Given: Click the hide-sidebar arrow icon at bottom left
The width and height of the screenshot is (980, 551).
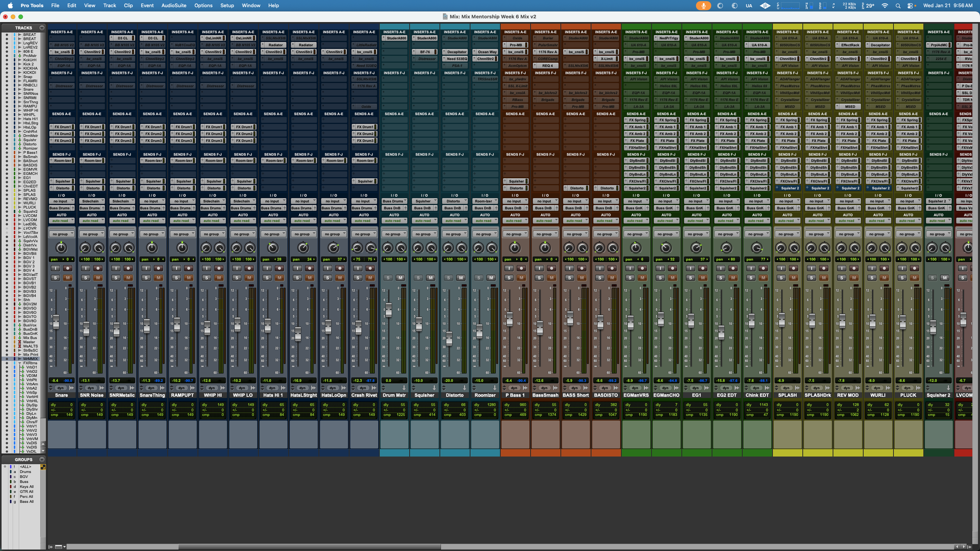Looking at the screenshot, I should pyautogui.click(x=51, y=547).
